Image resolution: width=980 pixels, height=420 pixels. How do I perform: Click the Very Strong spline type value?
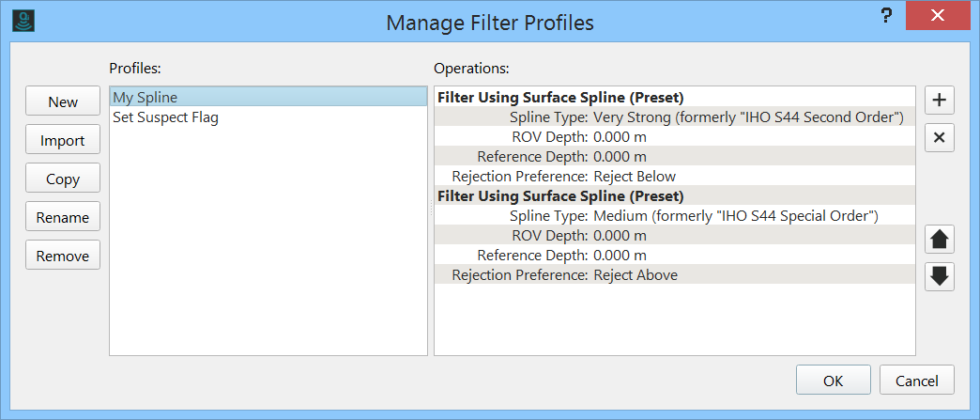point(747,117)
